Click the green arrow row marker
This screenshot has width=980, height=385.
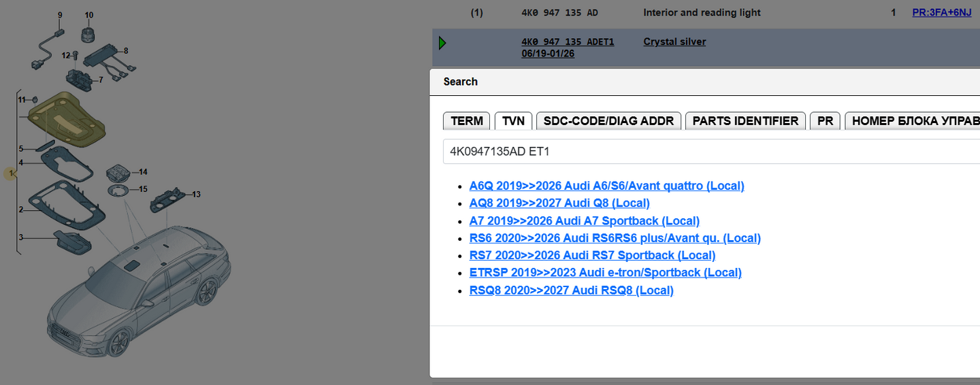[442, 44]
